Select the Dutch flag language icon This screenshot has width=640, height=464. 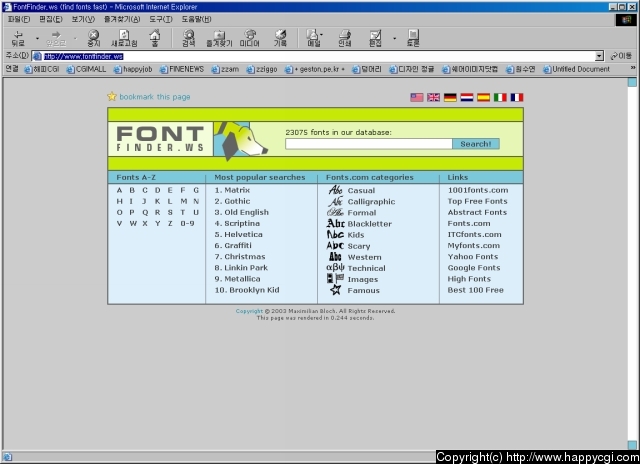pyautogui.click(x=467, y=97)
